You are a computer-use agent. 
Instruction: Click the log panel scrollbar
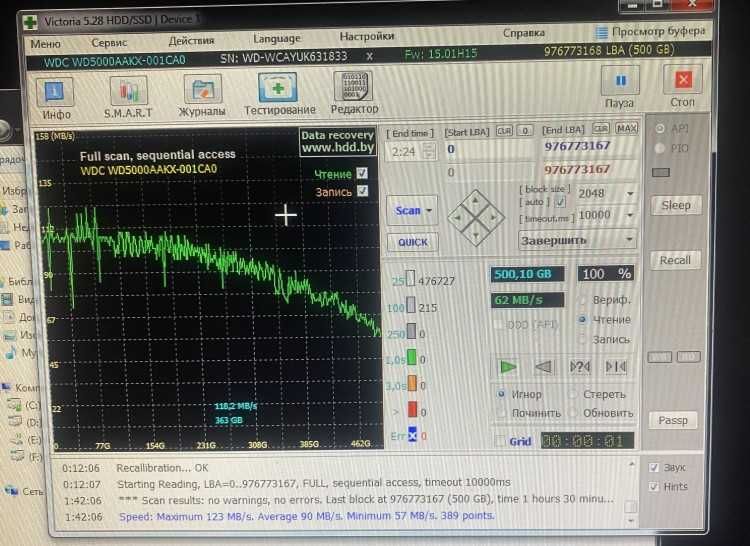tap(631, 492)
